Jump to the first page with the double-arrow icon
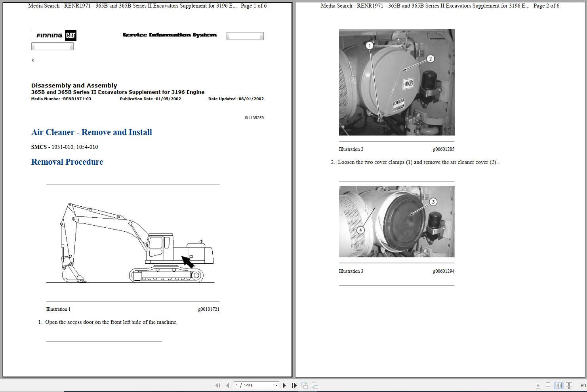Viewport: 587px width, 392px height. (218, 385)
